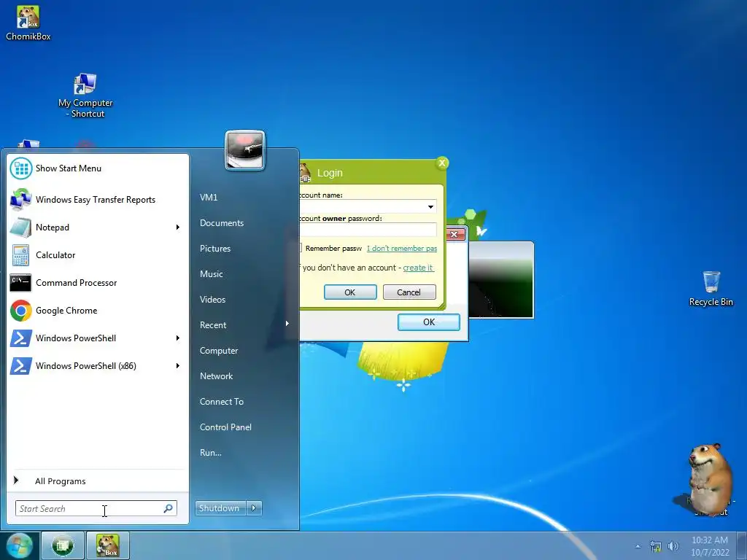The width and height of the screenshot is (747, 560).
Task: Open the account name dropdown arrow
Action: click(x=430, y=206)
